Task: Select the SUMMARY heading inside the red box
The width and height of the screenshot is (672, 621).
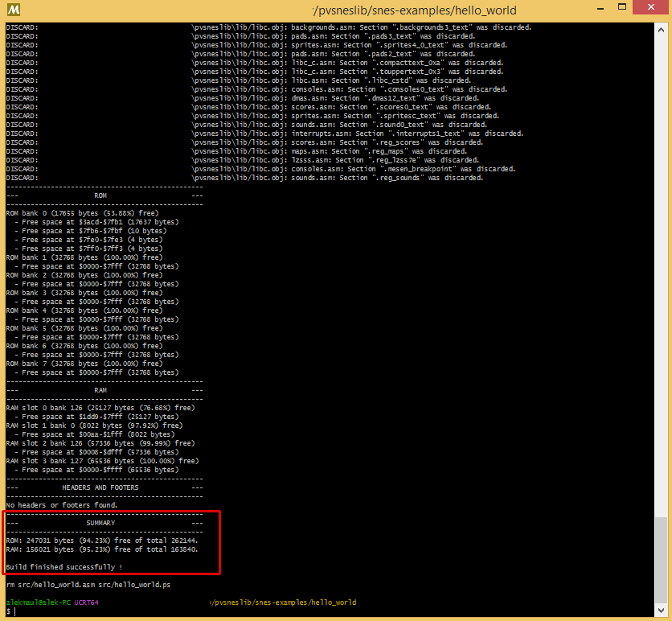Action: pos(100,522)
